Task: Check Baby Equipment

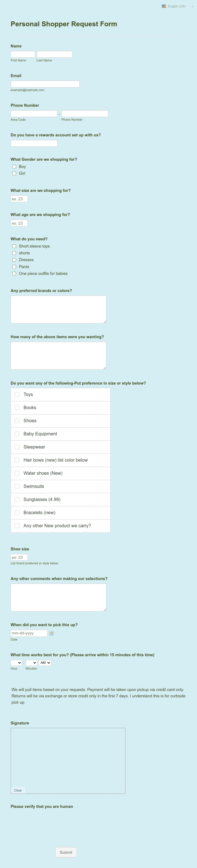Action: pos(17,434)
